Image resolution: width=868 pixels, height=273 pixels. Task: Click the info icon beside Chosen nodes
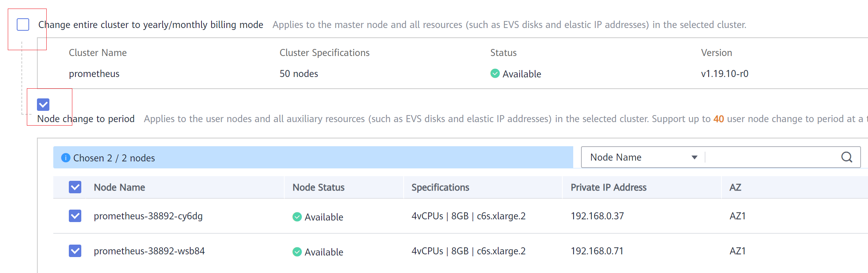(x=66, y=157)
